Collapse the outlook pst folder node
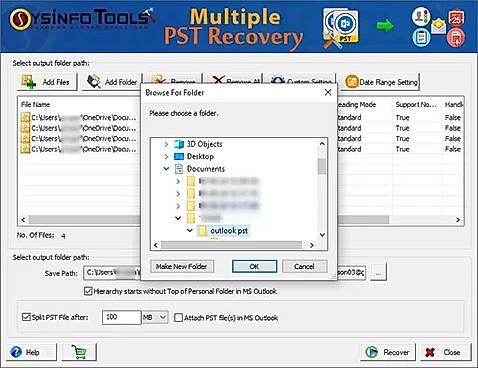Viewport: 478px width, 368px height. click(190, 230)
